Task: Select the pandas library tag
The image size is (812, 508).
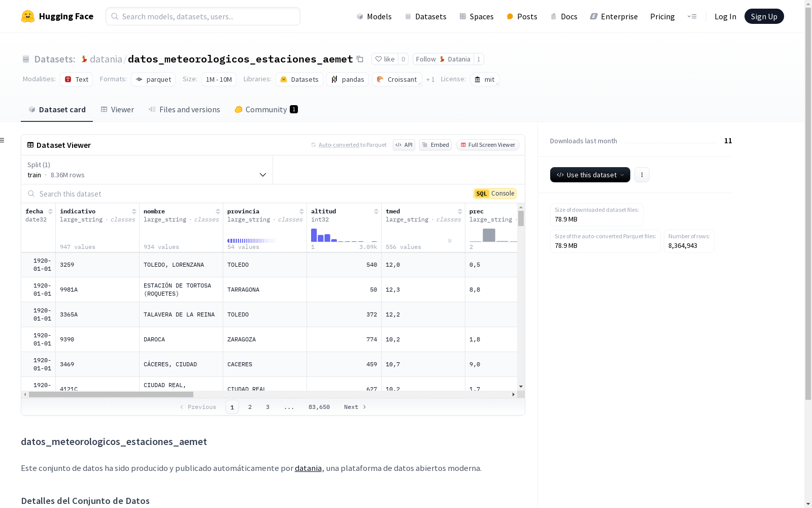Action: coord(348,79)
